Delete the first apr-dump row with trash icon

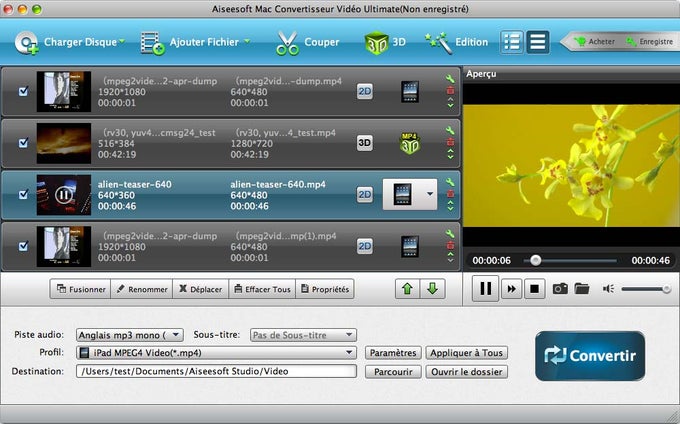click(450, 90)
